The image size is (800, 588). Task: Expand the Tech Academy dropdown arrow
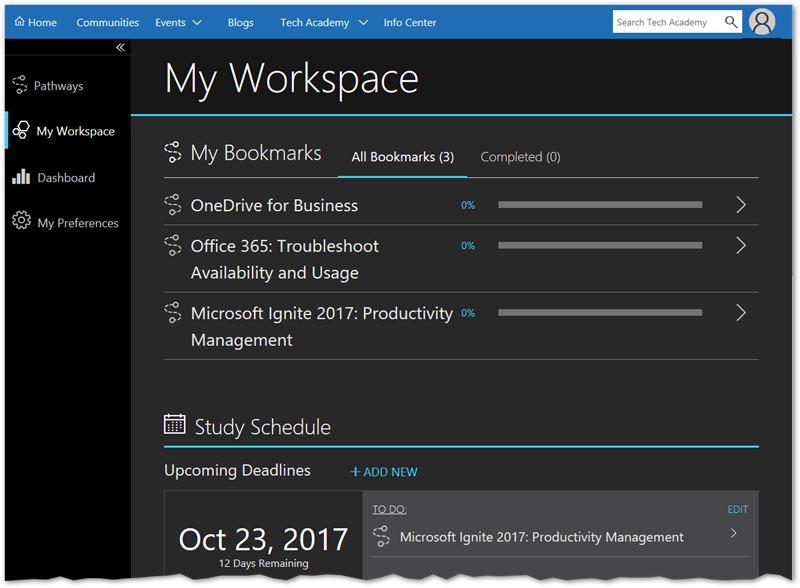[x=363, y=22]
